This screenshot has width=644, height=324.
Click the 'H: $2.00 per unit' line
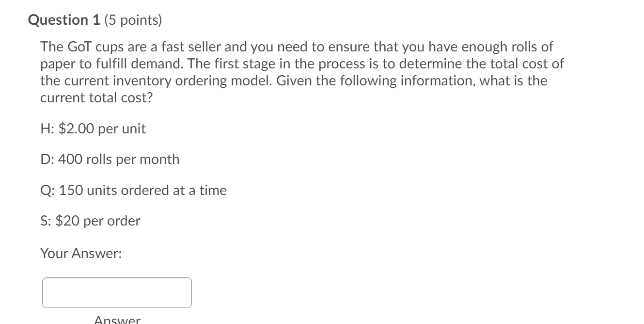(93, 129)
